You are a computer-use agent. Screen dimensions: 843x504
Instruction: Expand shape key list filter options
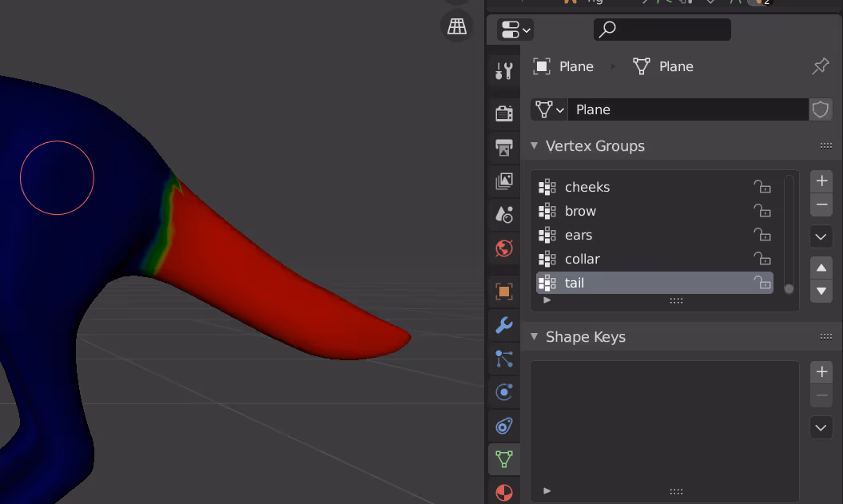547,490
